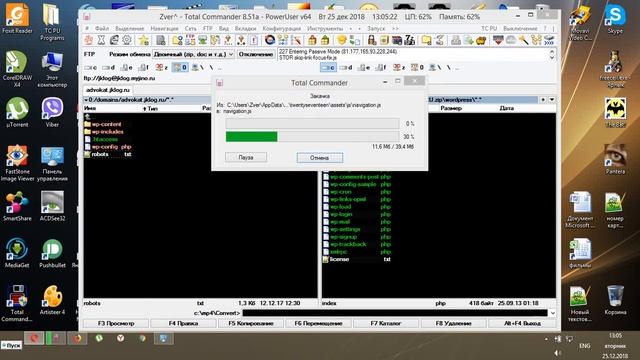Open CorelDRAW X4 desktop shortcut
Image resolution: width=640 pixels, height=360 pixels.
pos(17,69)
